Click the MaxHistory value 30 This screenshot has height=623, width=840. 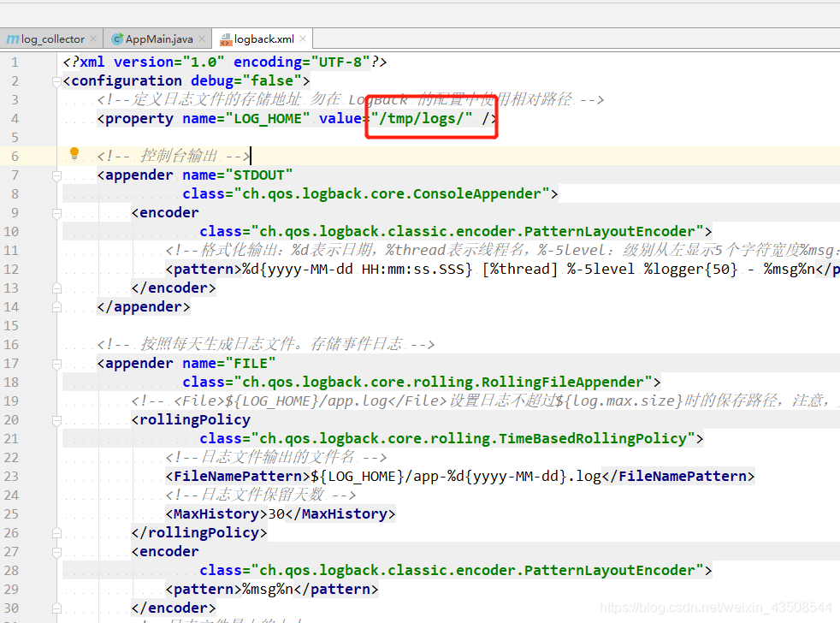[x=276, y=514]
